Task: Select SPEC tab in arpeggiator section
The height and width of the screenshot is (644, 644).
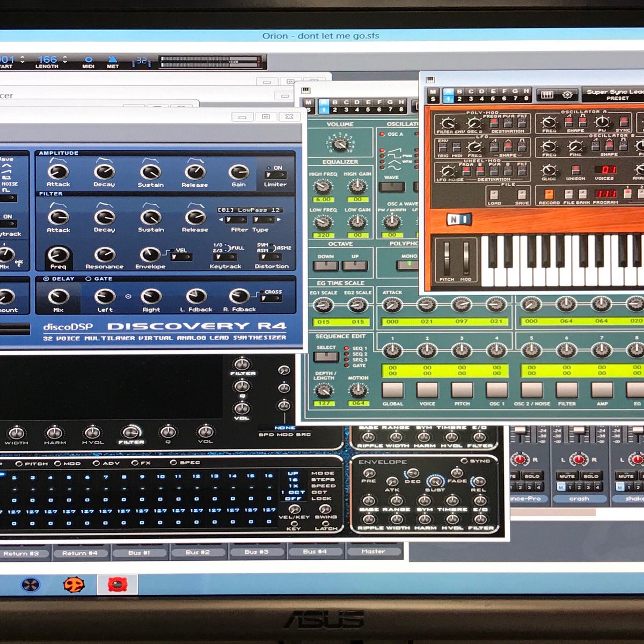Action: point(173,462)
